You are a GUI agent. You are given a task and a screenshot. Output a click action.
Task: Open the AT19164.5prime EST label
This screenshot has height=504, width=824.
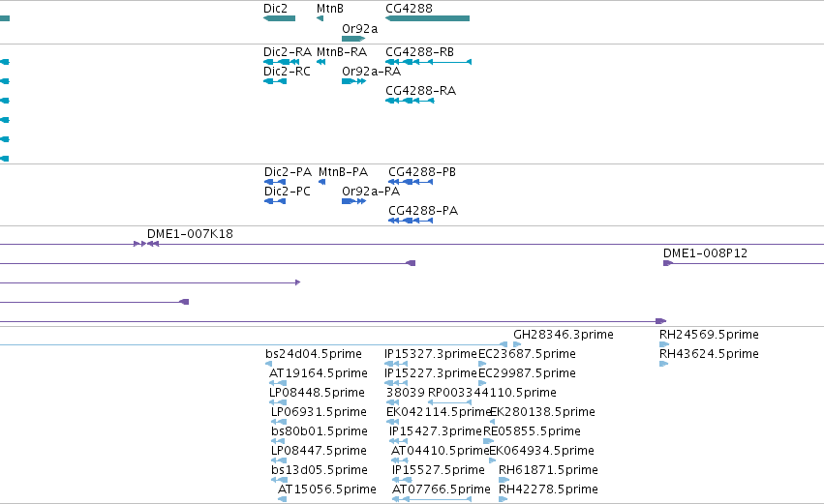point(319,373)
